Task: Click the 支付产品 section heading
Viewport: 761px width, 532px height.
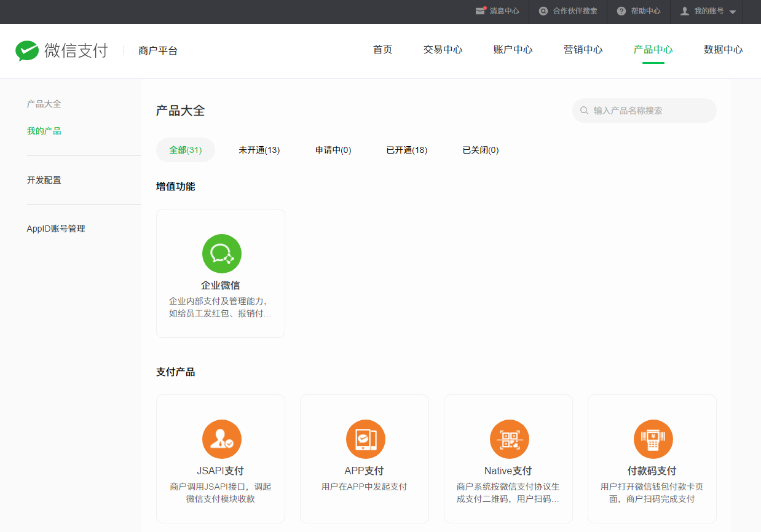Action: tap(176, 372)
